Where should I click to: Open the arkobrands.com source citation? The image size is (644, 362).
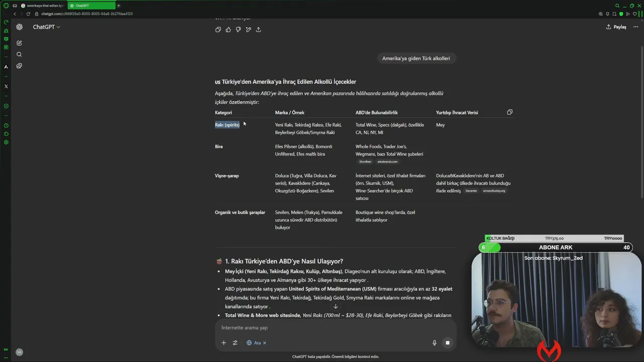tap(387, 162)
